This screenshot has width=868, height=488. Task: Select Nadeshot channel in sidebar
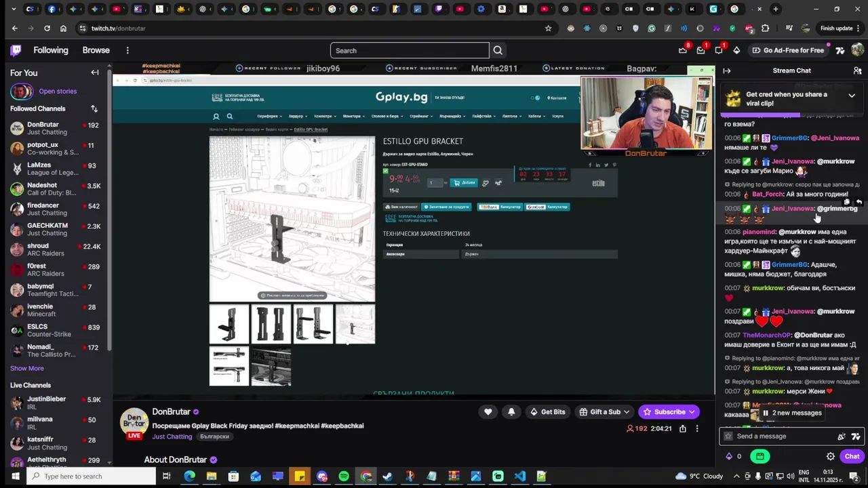(x=56, y=189)
